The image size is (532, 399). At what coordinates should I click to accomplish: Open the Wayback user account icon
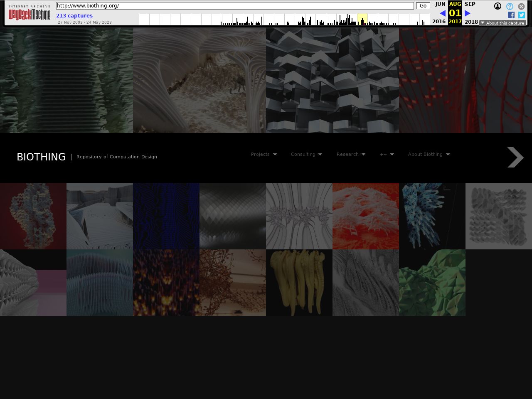pos(498,6)
